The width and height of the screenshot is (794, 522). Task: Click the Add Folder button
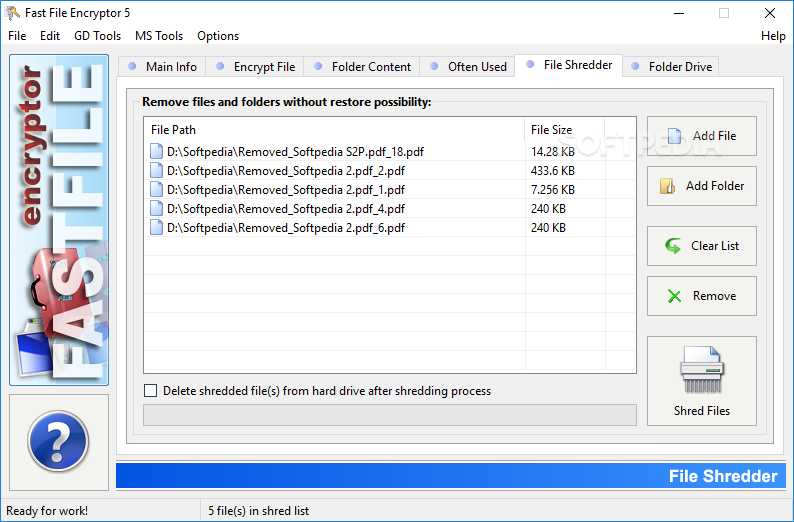702,186
